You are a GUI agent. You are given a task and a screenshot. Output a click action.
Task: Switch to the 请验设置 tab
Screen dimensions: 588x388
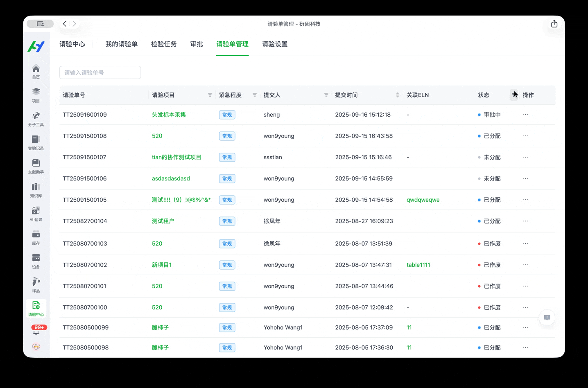tap(275, 44)
